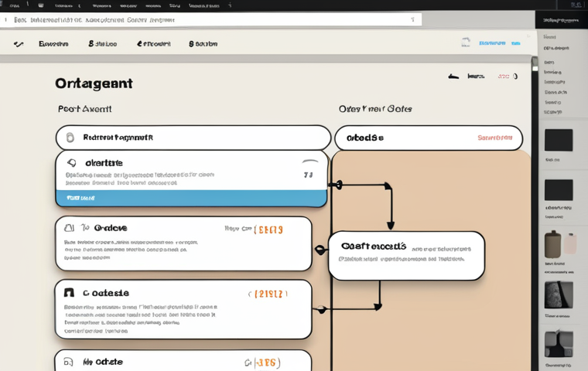The height and width of the screenshot is (371, 588).
Task: Click the connector node beside the Oradeve card
Action: tap(320, 250)
